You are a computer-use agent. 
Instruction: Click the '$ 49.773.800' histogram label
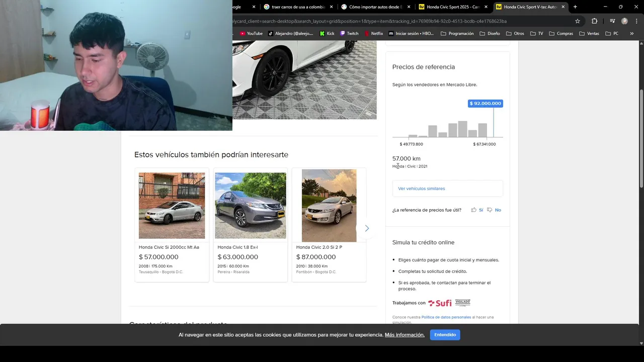pyautogui.click(x=411, y=144)
